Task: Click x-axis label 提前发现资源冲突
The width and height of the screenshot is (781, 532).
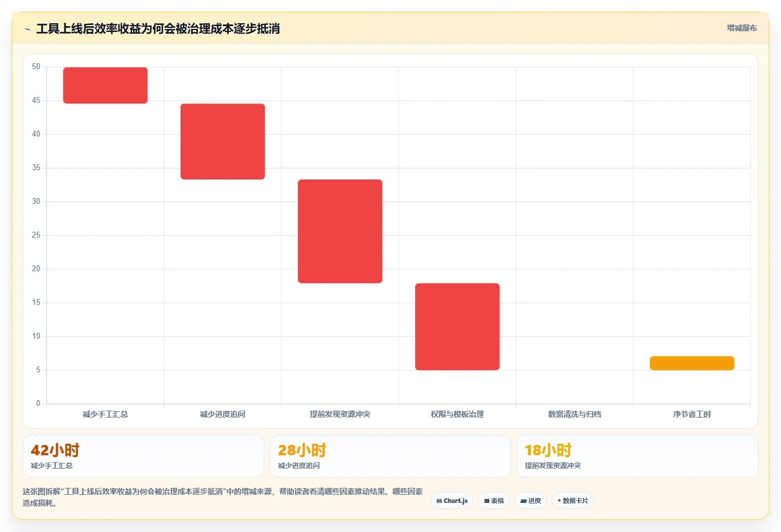Action: 340,414
